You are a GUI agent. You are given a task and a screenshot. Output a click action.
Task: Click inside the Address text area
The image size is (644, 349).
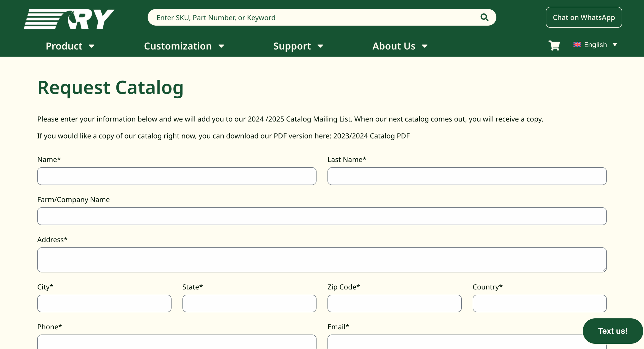click(x=322, y=259)
